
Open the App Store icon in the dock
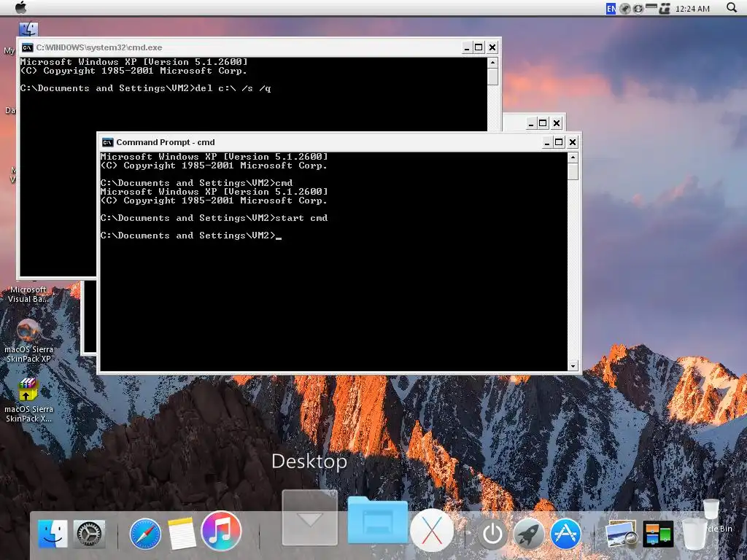point(565,534)
